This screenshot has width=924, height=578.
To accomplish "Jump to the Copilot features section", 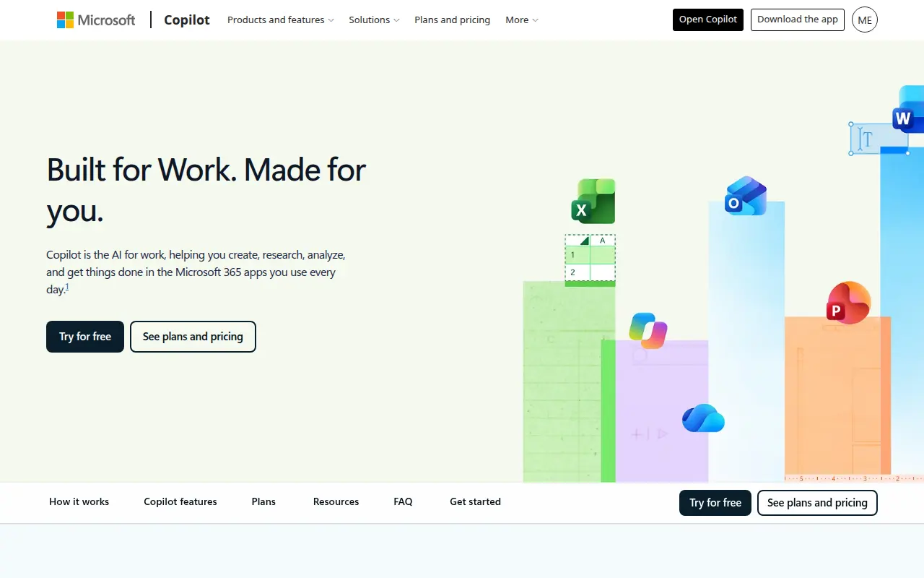I will tap(180, 501).
